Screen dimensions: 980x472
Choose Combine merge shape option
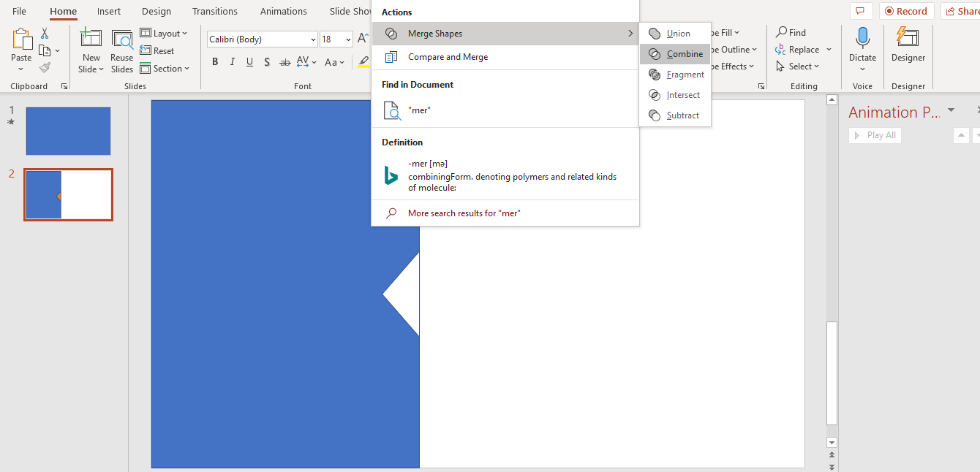click(x=675, y=54)
